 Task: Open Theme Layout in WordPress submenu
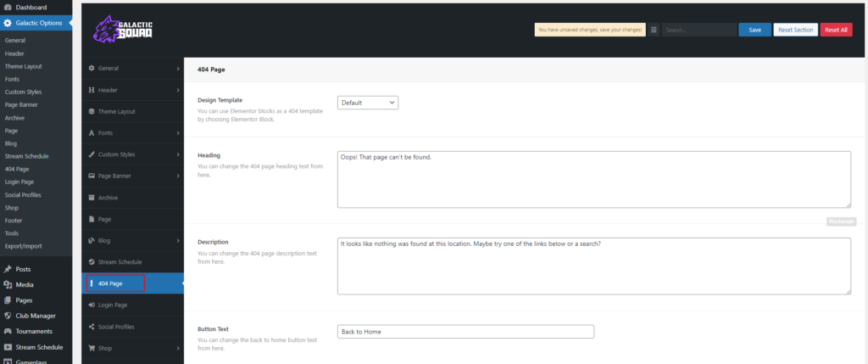pyautogui.click(x=23, y=66)
